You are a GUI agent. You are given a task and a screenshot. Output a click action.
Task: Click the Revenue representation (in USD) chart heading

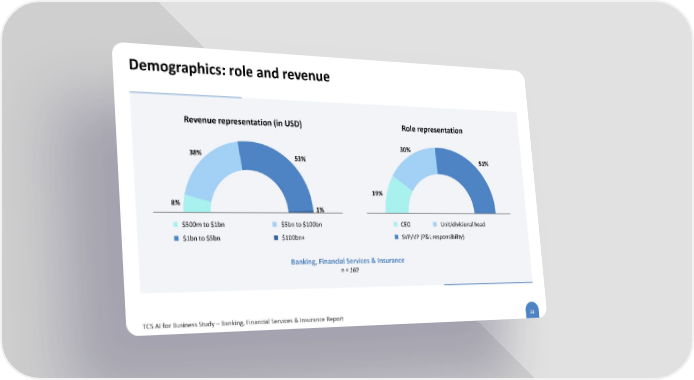pyautogui.click(x=243, y=122)
